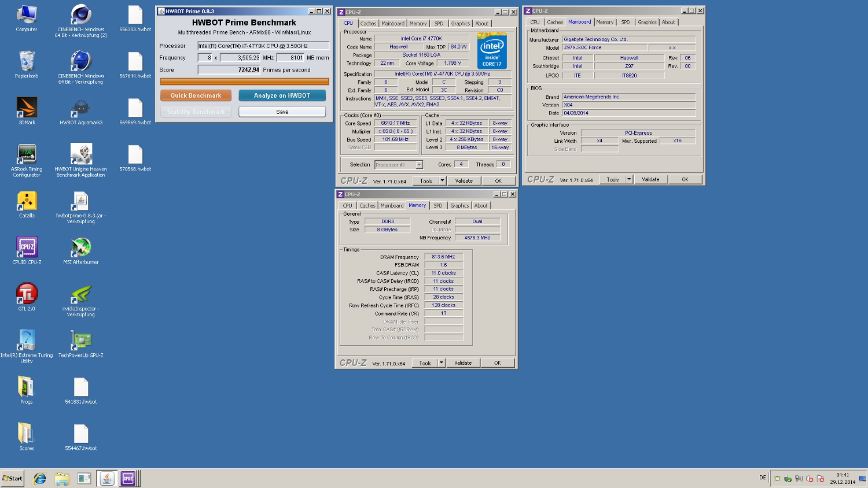Click Validate in the CPU tab window
Image resolution: width=868 pixels, height=488 pixels.
(464, 181)
